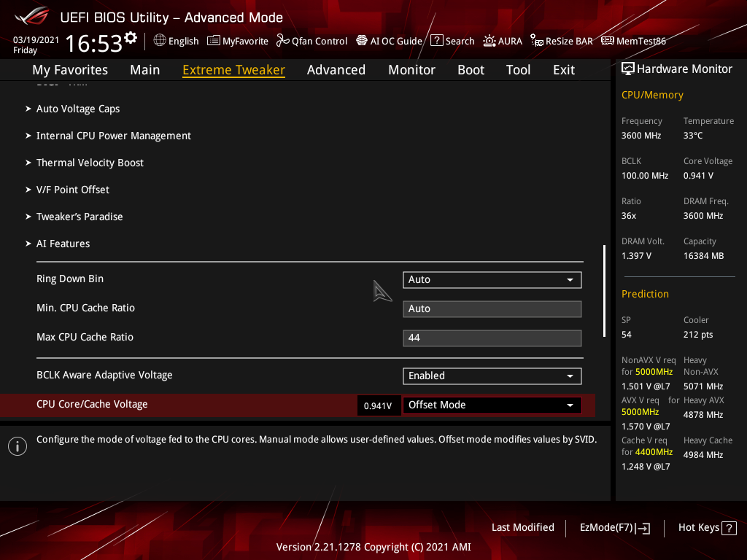Click the 0.941V voltage readout box
Image resolution: width=747 pixels, height=560 pixels.
379,405
